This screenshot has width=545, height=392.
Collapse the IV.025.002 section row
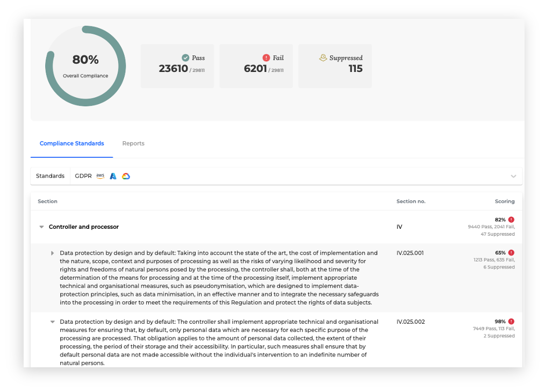point(53,322)
